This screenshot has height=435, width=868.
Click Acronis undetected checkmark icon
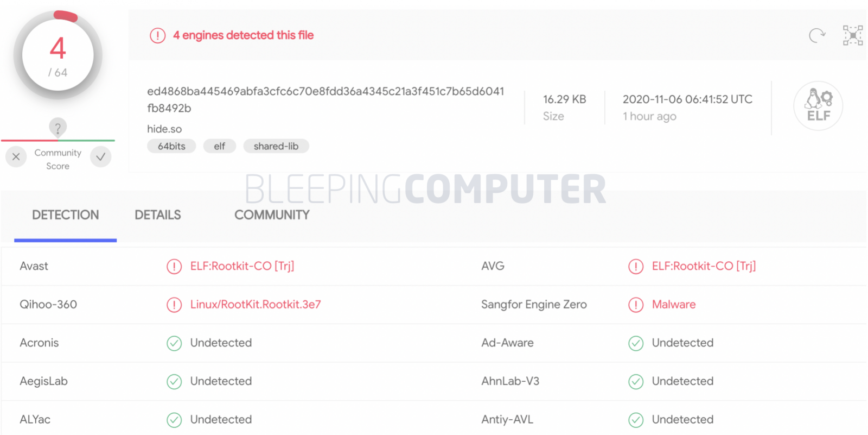tap(174, 343)
